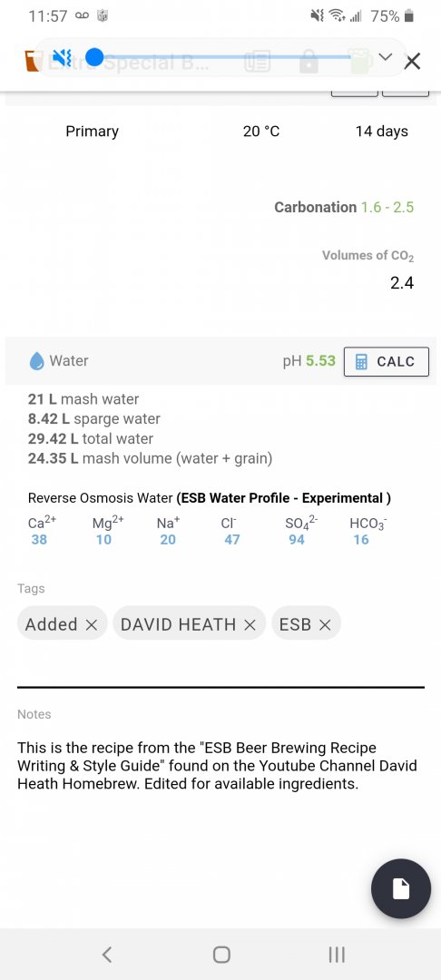Expand the volume panel chevron
The width and height of the screenshot is (441, 980).
386,57
